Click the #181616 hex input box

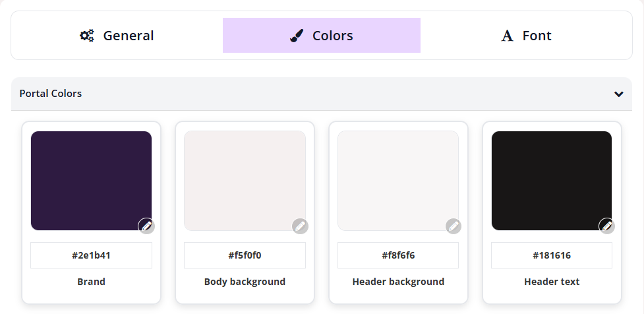point(552,255)
